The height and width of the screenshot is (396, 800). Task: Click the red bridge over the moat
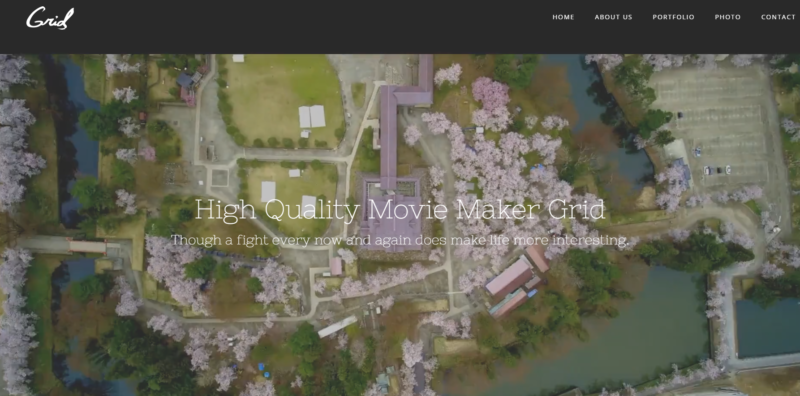pos(87,246)
